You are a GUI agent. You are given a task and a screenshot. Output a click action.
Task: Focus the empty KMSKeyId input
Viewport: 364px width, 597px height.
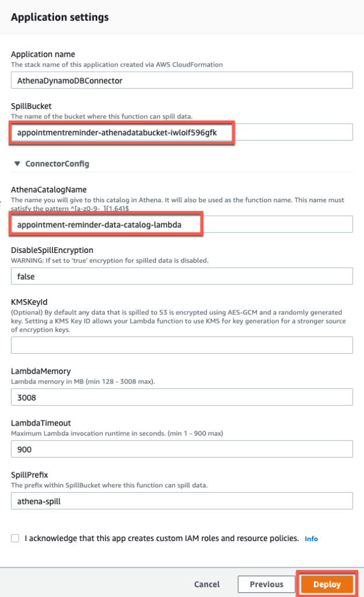pos(181,345)
